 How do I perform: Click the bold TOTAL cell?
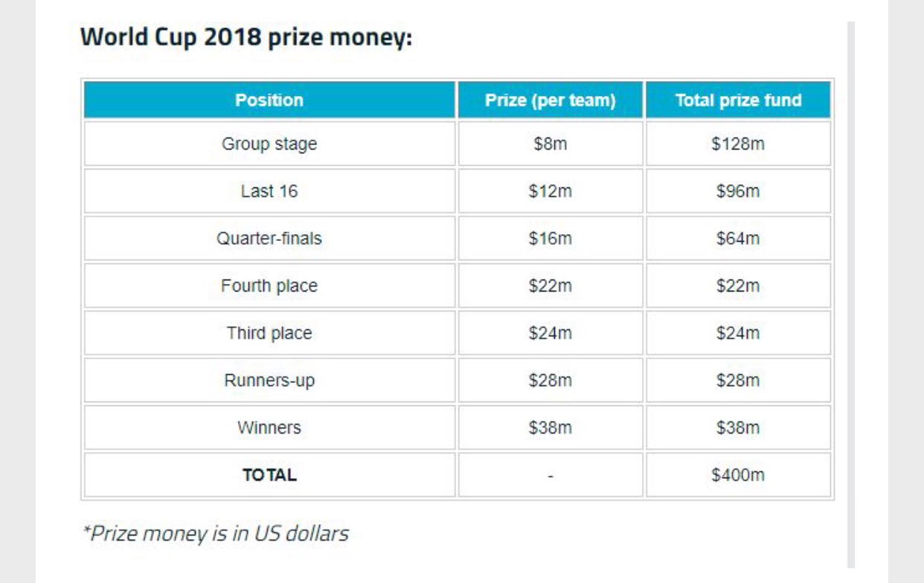[x=269, y=474]
